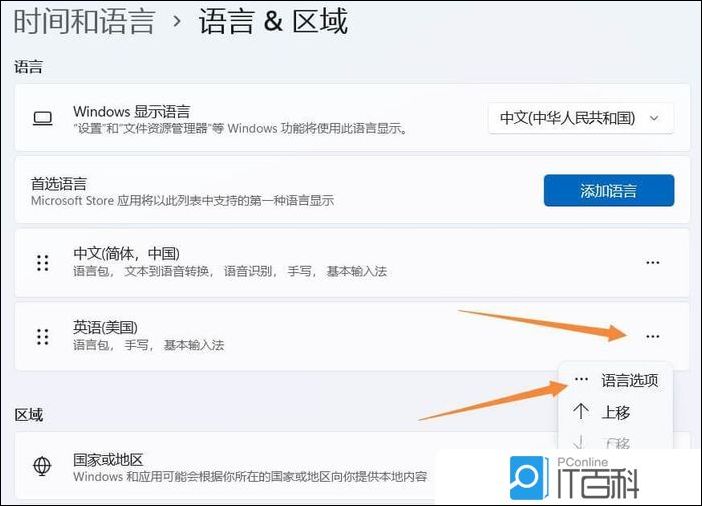This screenshot has height=506, width=702.
Task: Click the globe icon next to 国家或地区
Action: (x=42, y=466)
